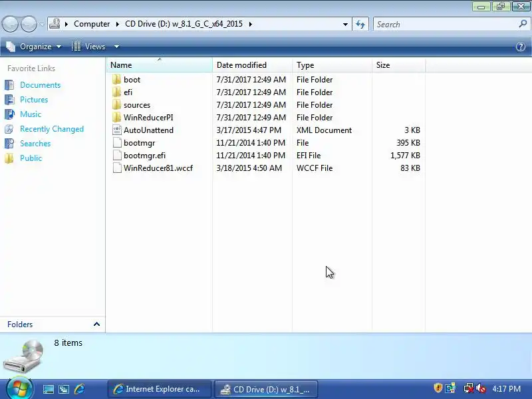Open Public favorite link
Screen dimensions: 532x399
[x=31, y=158]
